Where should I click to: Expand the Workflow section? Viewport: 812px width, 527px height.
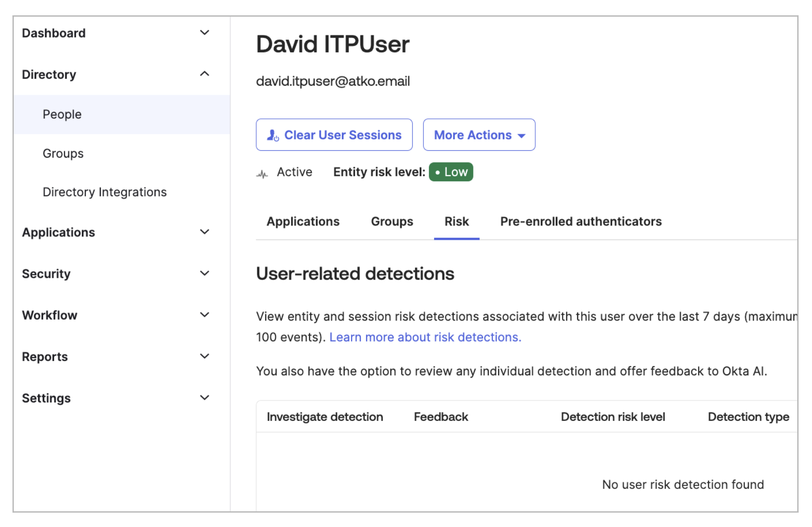point(204,314)
